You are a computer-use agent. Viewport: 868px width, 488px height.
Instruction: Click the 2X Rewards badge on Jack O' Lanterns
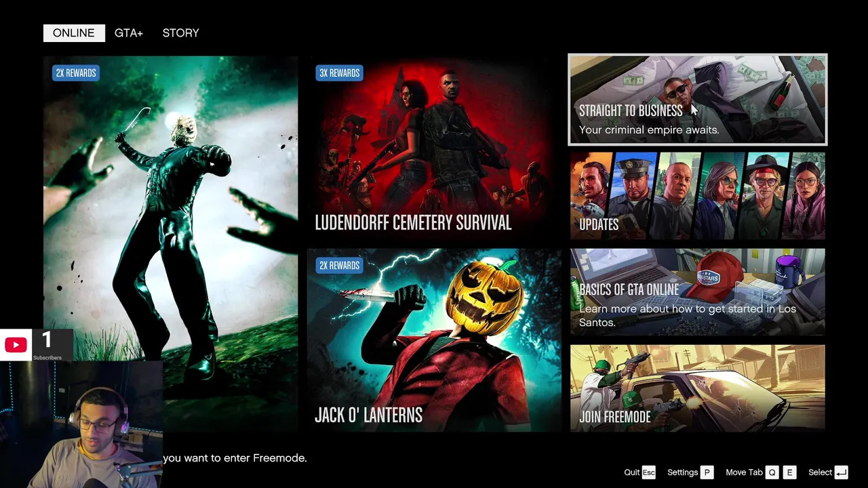tap(339, 266)
